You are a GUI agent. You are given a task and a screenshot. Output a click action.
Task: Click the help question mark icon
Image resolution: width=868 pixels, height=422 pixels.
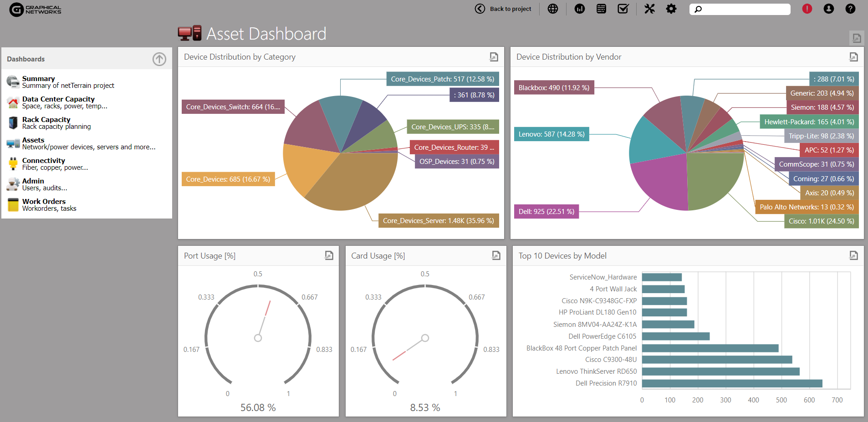[x=850, y=9]
